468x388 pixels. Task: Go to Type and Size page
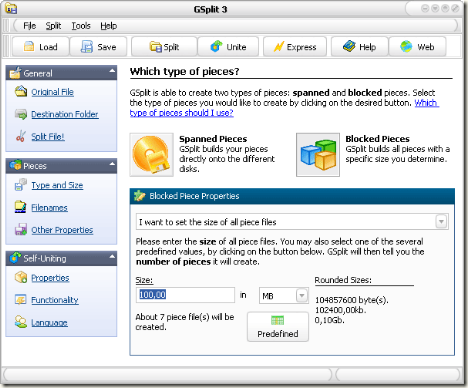[x=57, y=185]
